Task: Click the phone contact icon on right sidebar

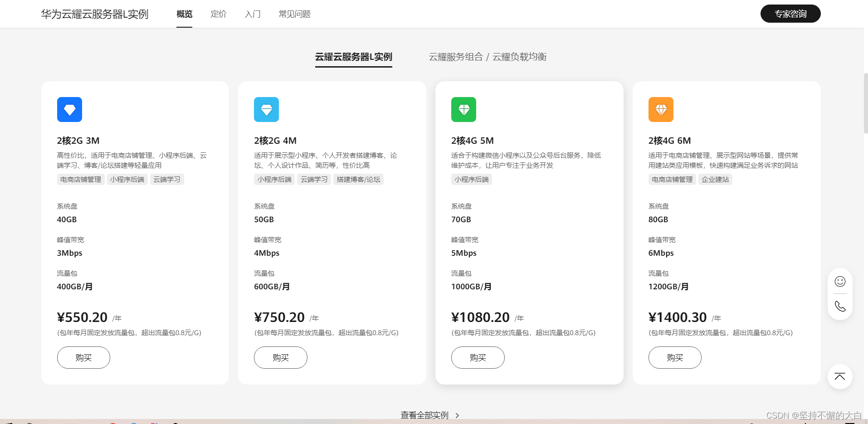Action: tap(840, 306)
